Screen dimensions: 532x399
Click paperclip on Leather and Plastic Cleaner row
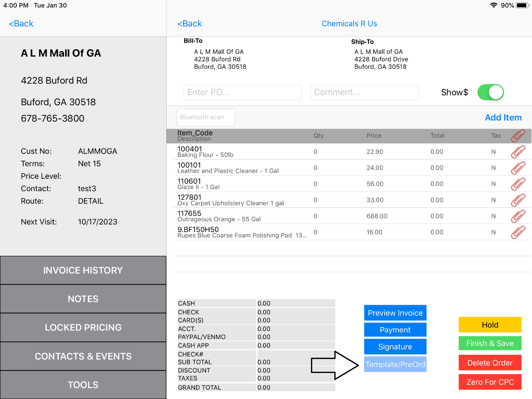pos(518,168)
